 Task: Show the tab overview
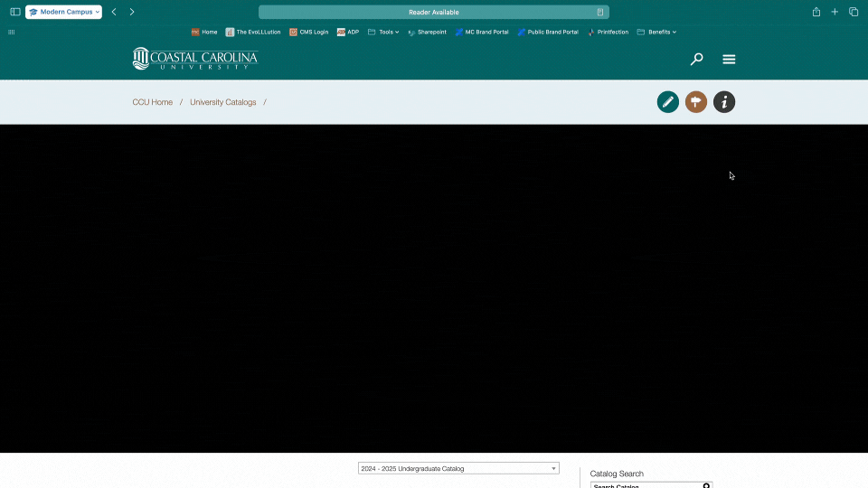(x=853, y=12)
